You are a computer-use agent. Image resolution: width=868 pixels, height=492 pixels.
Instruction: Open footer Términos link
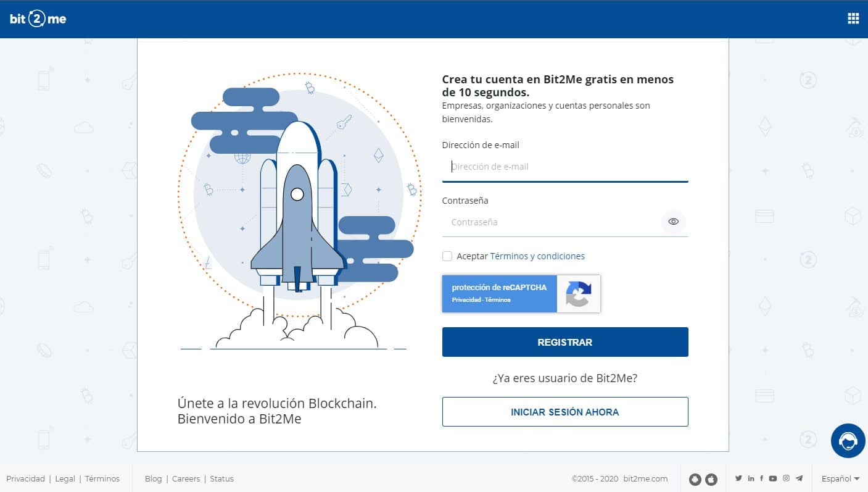click(102, 478)
